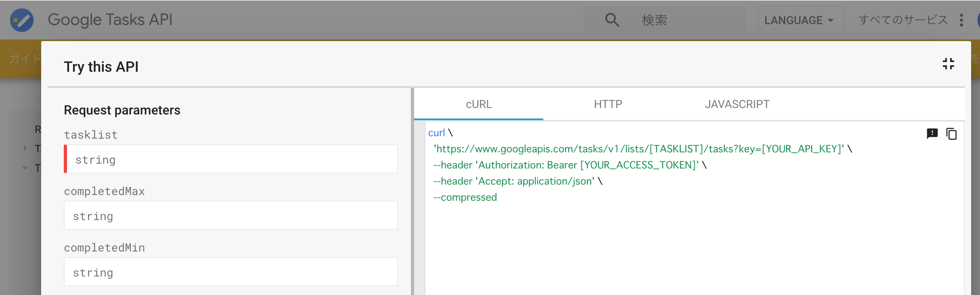980x295 pixels.
Task: Copy the cURL code sample
Action: pyautogui.click(x=951, y=134)
